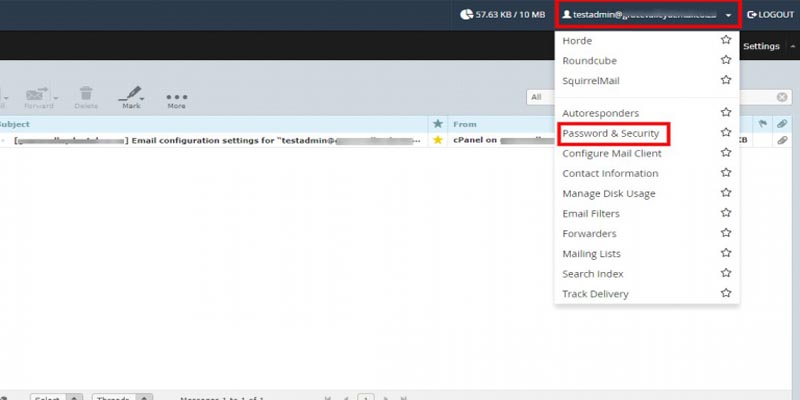
Task: Select Search Index from the menu
Action: click(x=593, y=274)
